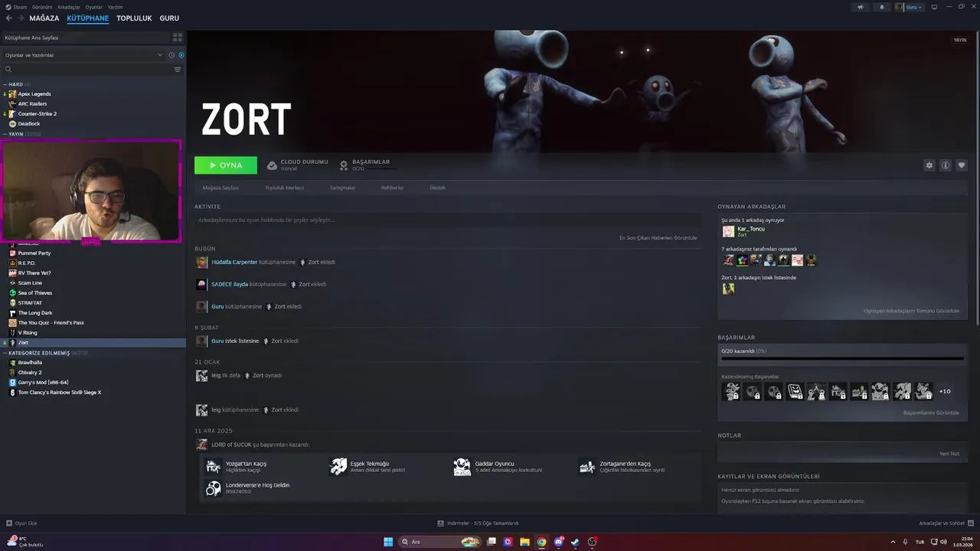Screen dimensions: 980x551
Task: Open Zort game info icon
Action: point(946,165)
